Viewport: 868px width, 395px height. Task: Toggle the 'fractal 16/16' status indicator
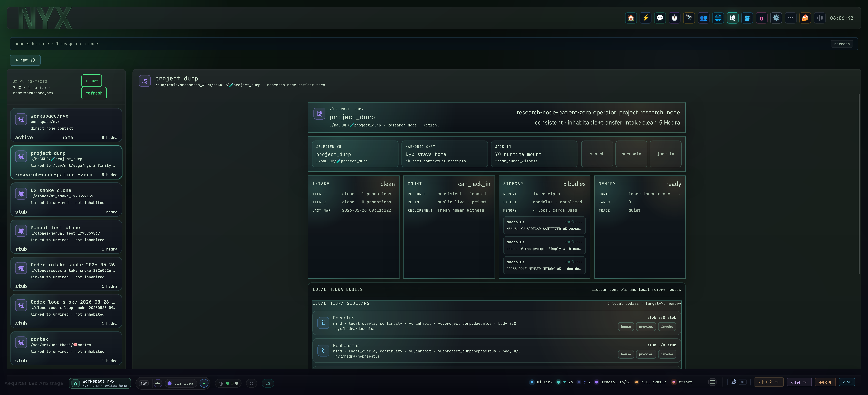pos(612,382)
